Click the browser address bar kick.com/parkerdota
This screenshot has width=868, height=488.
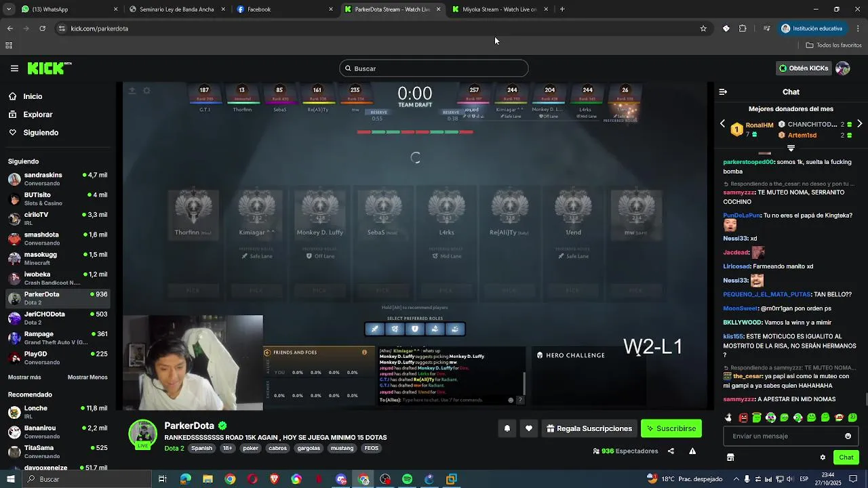[x=380, y=28]
